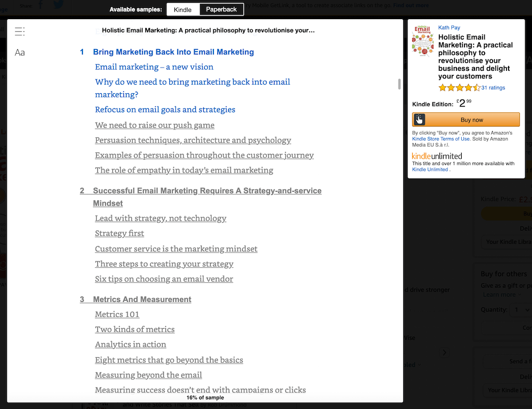Open 'Persuasion techniques, architecture and psychology'
Image resolution: width=532 pixels, height=409 pixels.
pyautogui.click(x=193, y=140)
